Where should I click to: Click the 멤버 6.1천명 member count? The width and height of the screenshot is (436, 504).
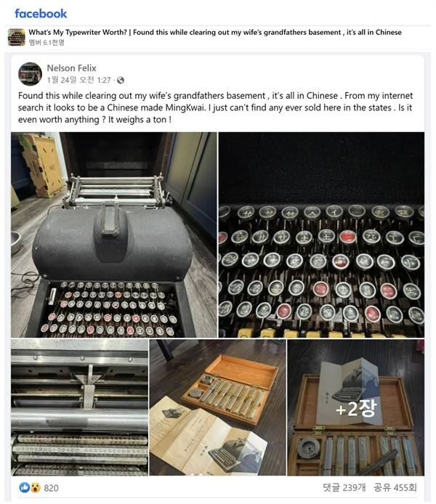coord(47,42)
